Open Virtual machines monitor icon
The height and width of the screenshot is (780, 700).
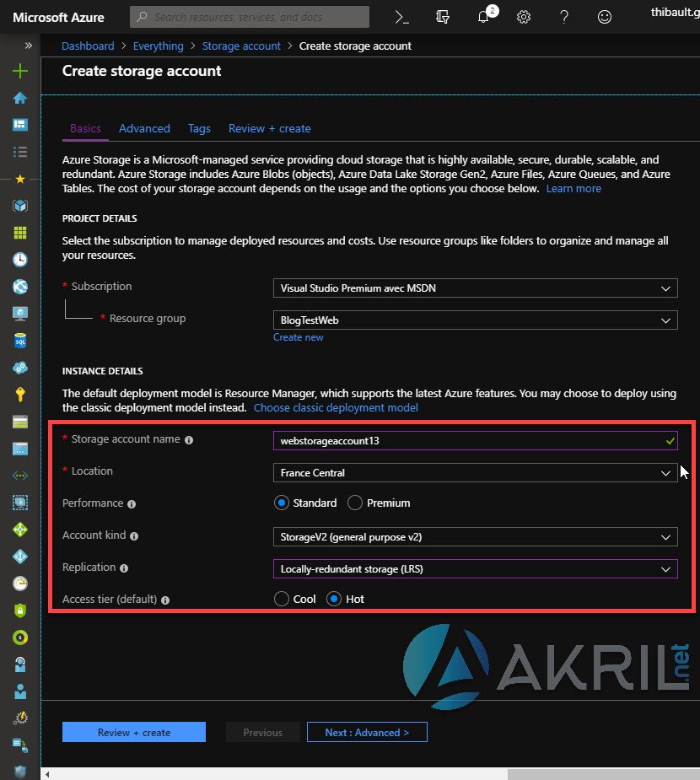pos(20,314)
